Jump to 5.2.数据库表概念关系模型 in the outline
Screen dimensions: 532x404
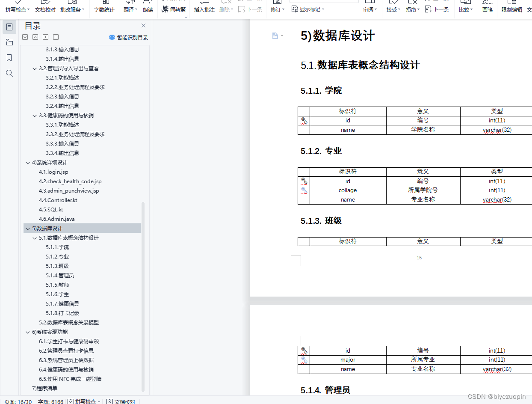[69, 323]
